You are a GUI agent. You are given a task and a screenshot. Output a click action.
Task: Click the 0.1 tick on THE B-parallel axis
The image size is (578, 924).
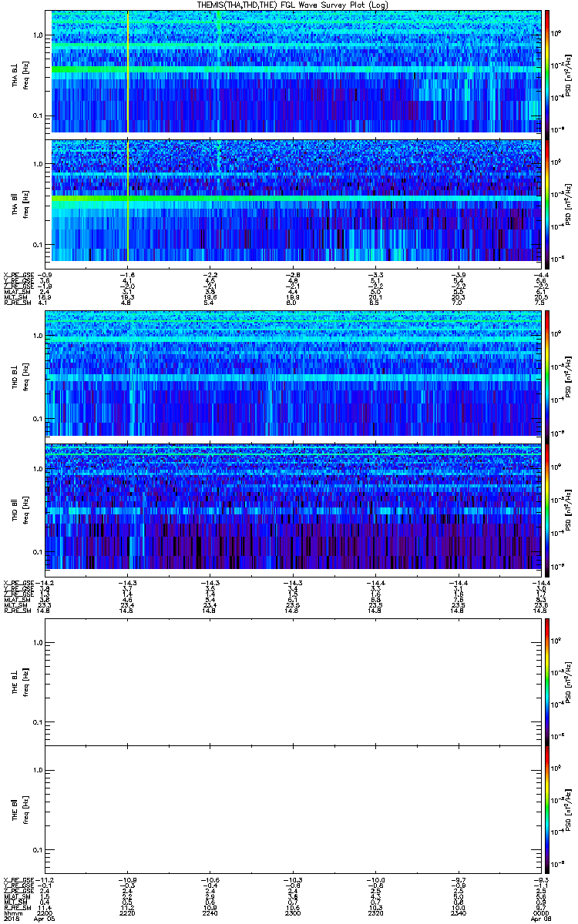coord(39,849)
